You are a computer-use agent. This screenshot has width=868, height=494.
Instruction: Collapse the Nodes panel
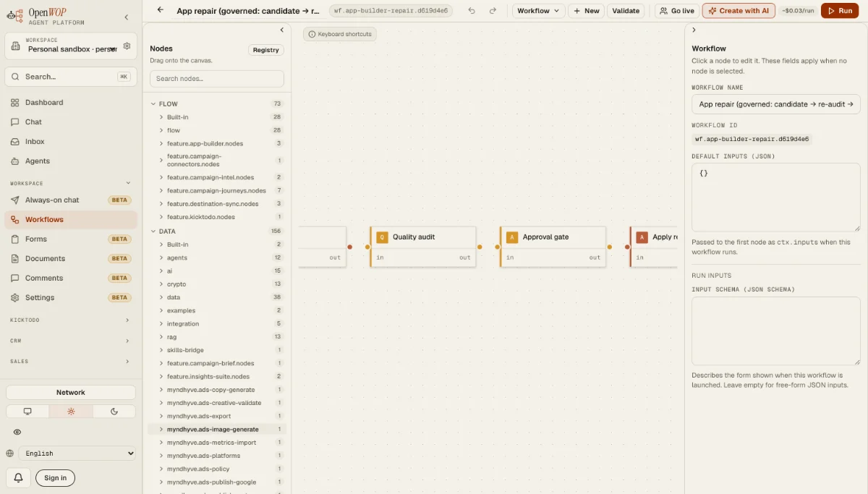pos(282,30)
